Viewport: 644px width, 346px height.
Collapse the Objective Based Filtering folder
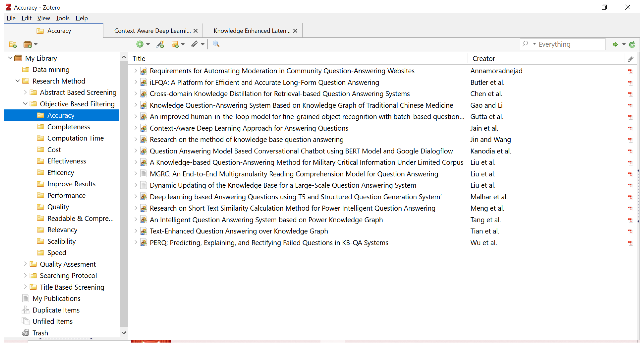[x=25, y=104]
